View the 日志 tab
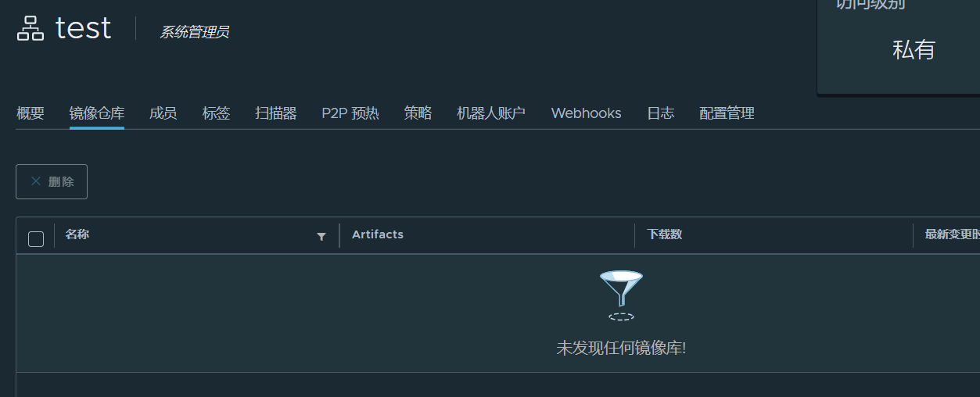Image resolution: width=980 pixels, height=397 pixels. (660, 113)
